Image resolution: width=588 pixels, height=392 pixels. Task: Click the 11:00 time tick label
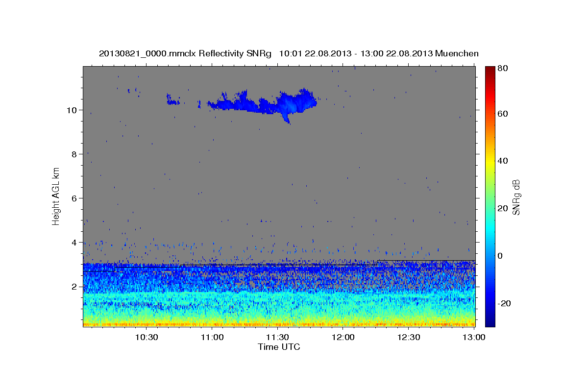click(x=212, y=337)
